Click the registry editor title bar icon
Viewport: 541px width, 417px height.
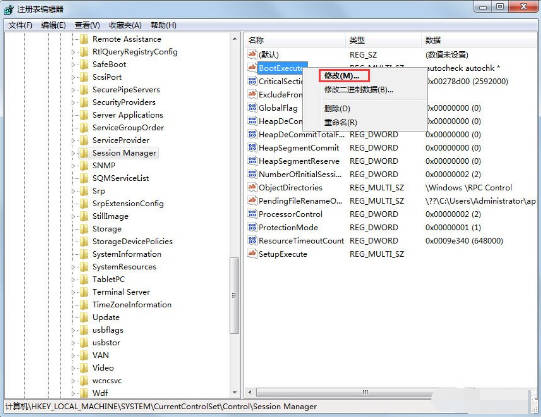pos(9,9)
